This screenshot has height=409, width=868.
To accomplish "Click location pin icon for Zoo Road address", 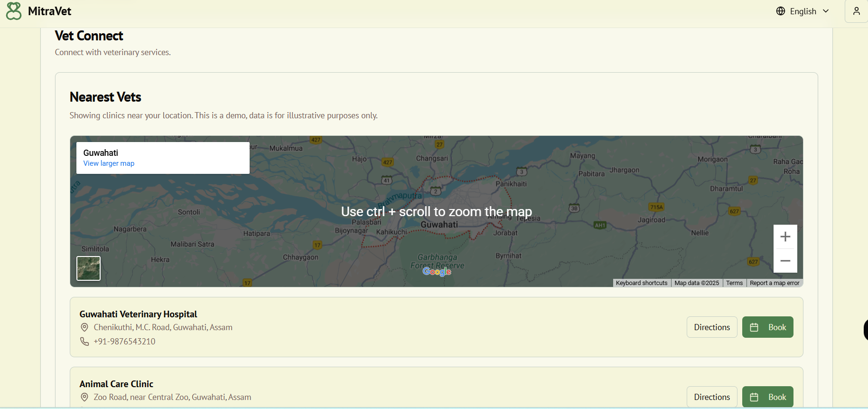I will tap(84, 397).
